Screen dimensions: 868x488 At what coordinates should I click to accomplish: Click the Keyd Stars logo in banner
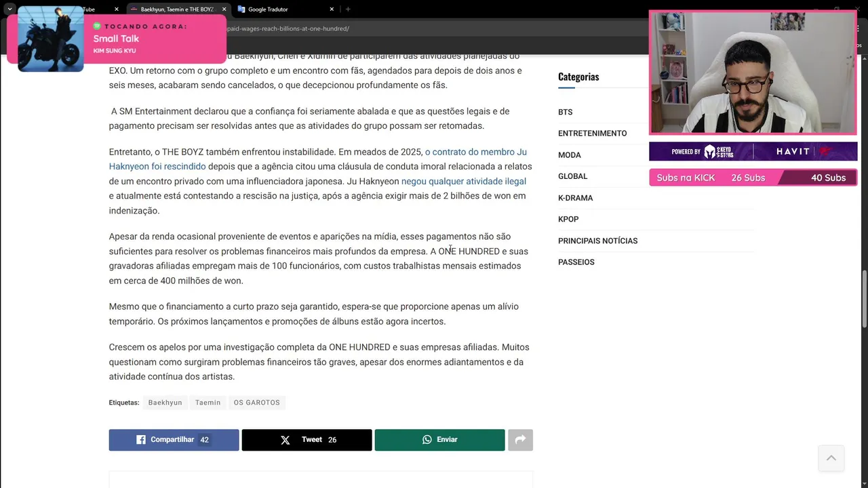[x=719, y=151]
